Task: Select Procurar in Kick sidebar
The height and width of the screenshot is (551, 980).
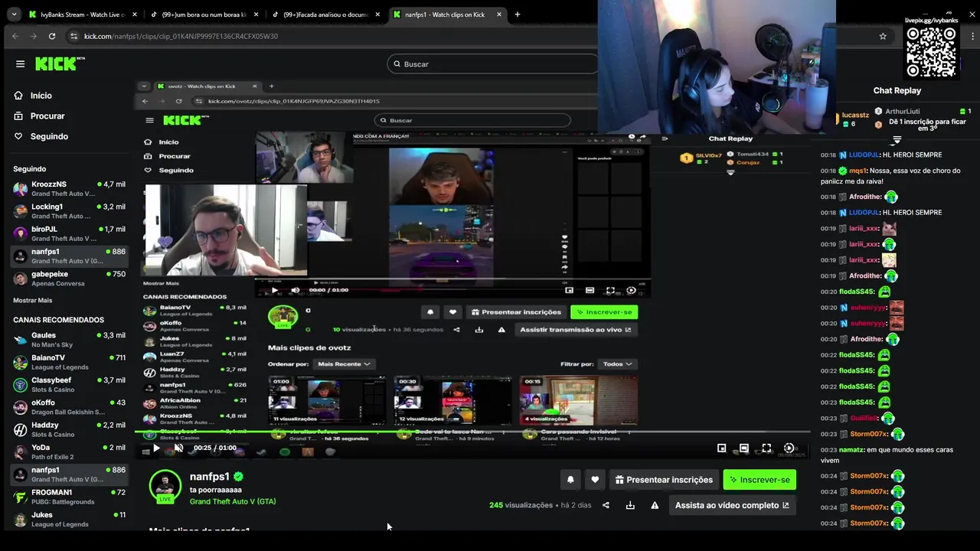Action: (x=47, y=116)
